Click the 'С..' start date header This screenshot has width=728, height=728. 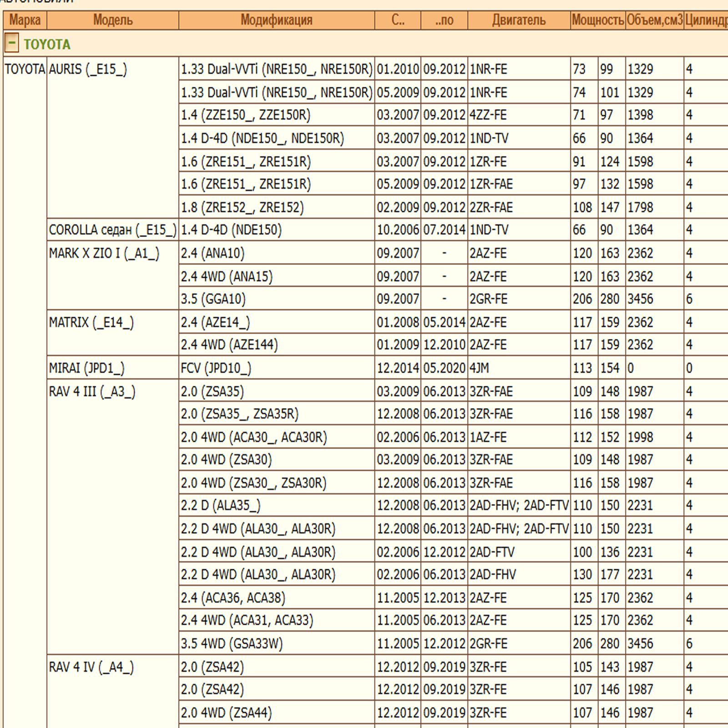tap(398, 20)
